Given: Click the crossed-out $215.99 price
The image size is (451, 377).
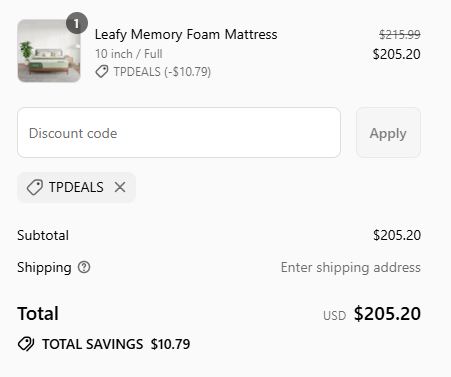Looking at the screenshot, I should [400, 34].
